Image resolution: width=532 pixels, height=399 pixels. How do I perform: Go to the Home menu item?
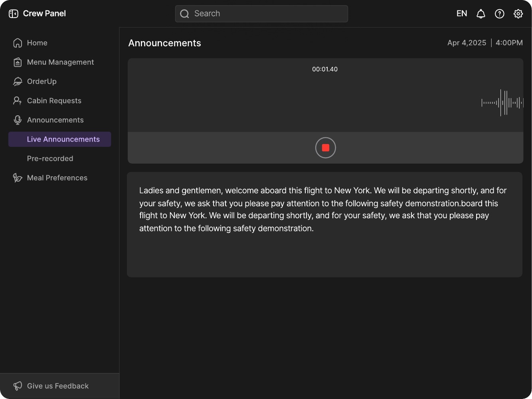[x=60, y=43]
